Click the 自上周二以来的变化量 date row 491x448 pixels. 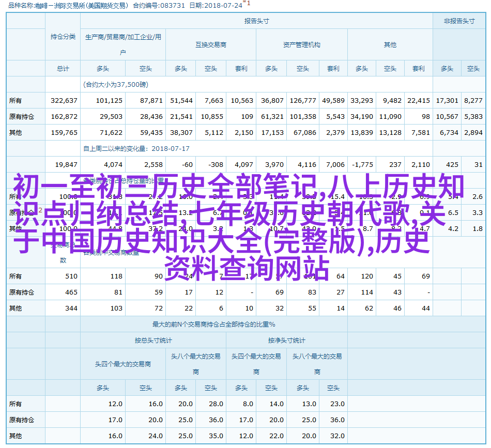click(136, 149)
